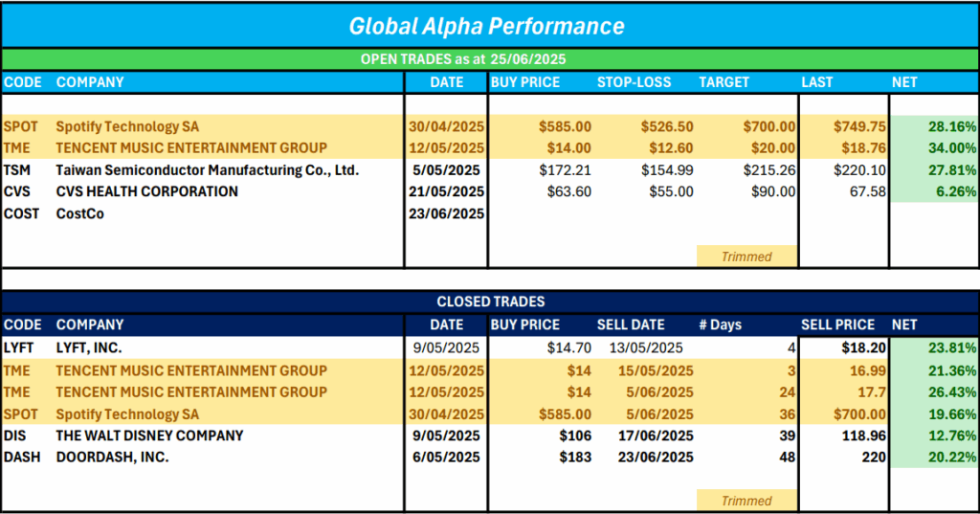980x514 pixels.
Task: Select Taiwan Semiconductor Manufacturing Co., Ltd.
Action: [x=208, y=170]
